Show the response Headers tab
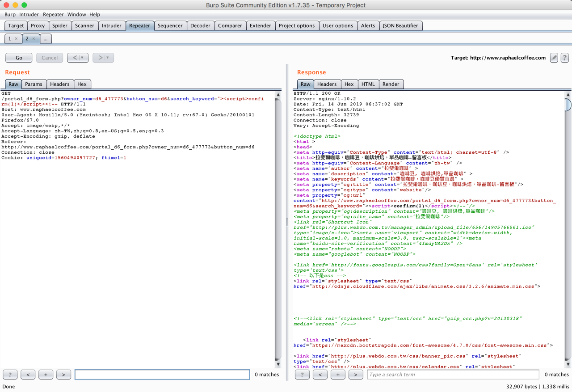Viewport: 572px width, 392px height. (x=327, y=84)
